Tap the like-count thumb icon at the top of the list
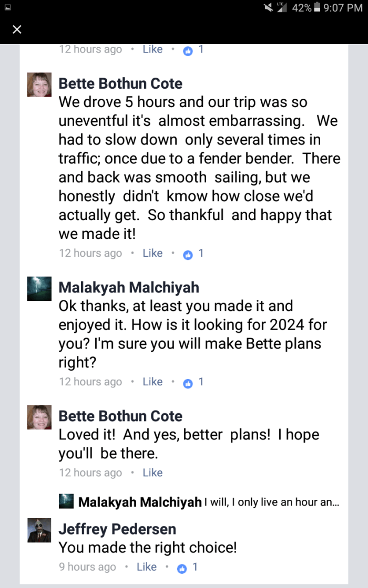The width and height of the screenshot is (368, 588). pos(188,51)
